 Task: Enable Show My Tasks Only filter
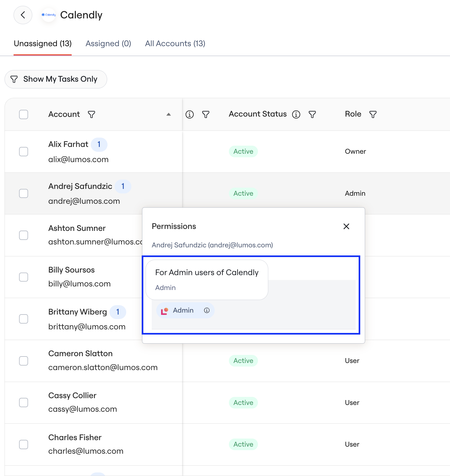[56, 79]
